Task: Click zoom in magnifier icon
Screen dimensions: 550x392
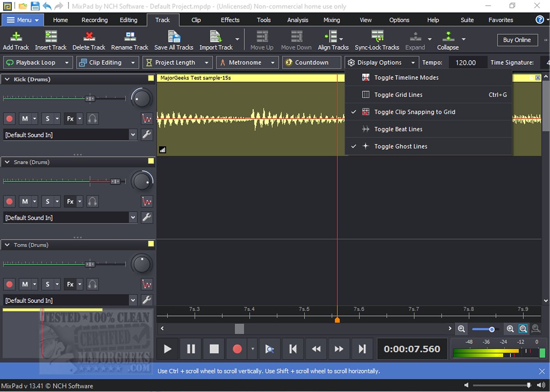Action: click(x=510, y=329)
